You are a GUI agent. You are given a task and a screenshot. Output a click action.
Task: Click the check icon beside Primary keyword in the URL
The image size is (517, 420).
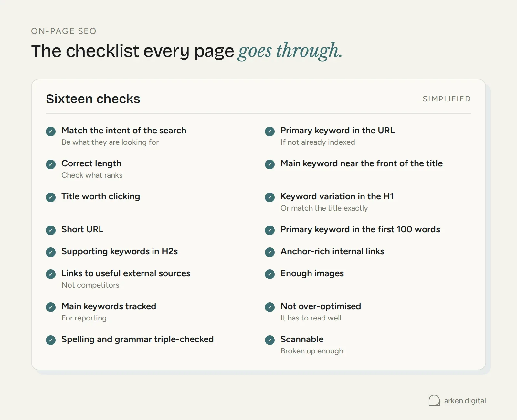tap(270, 131)
